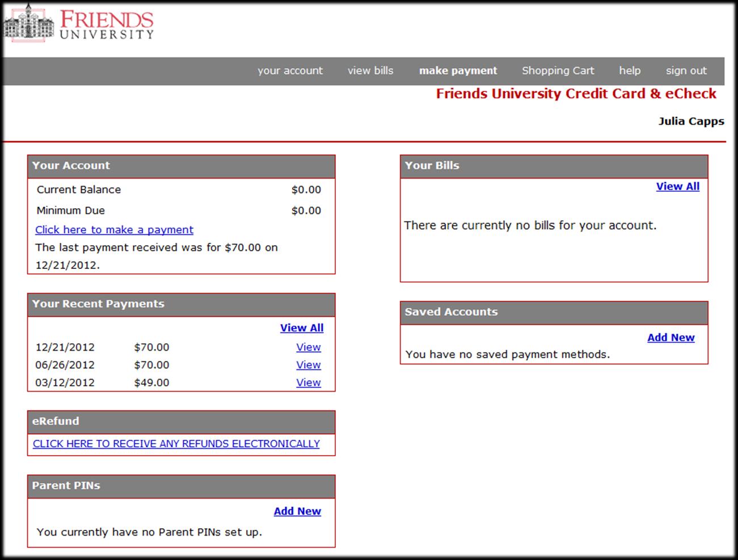Image resolution: width=738 pixels, height=560 pixels.
Task: Select the $49.00 payment amount
Action: (151, 382)
